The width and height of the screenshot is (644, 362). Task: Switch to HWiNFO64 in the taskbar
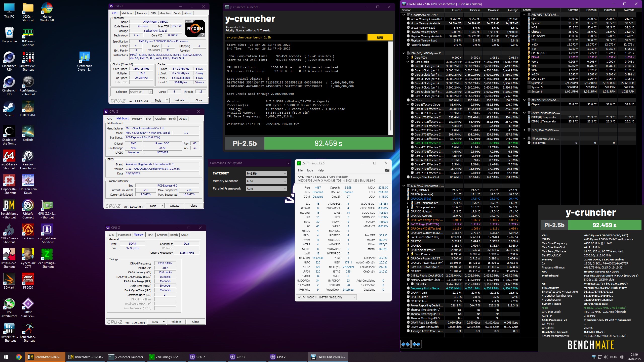tap(328, 357)
